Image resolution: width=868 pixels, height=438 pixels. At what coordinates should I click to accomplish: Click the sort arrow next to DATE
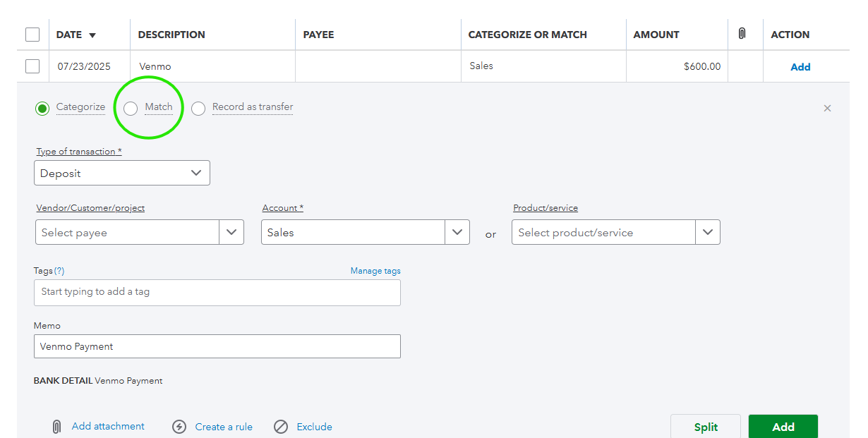(x=92, y=35)
